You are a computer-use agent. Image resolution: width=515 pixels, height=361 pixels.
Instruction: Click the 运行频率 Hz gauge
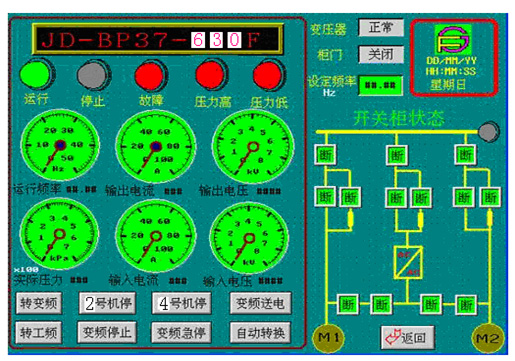[60, 145]
